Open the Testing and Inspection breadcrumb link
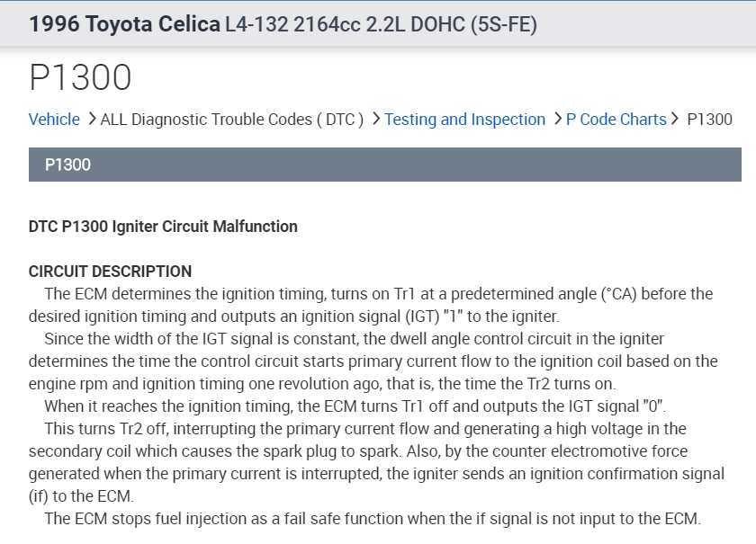Viewport: 756px width, 544px height. 464,120
